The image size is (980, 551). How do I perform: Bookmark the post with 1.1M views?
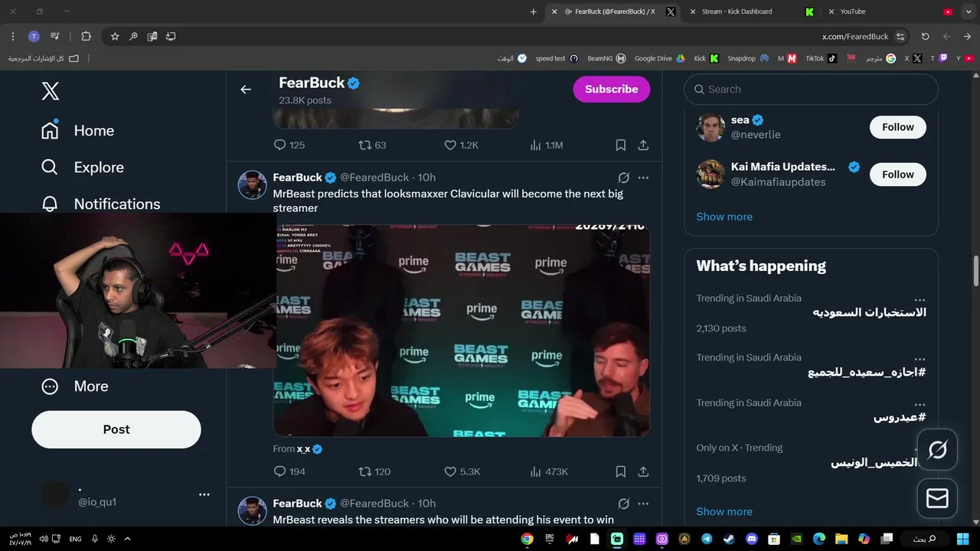621,145
